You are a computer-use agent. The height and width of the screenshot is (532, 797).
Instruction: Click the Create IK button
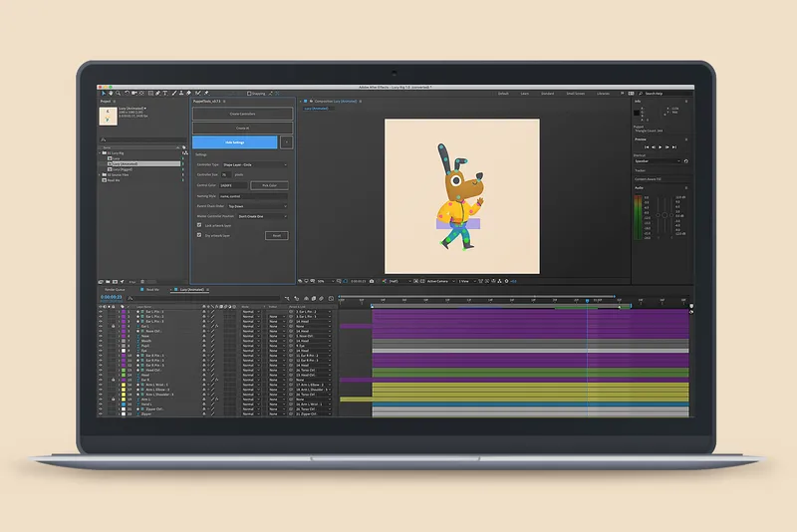click(x=242, y=129)
